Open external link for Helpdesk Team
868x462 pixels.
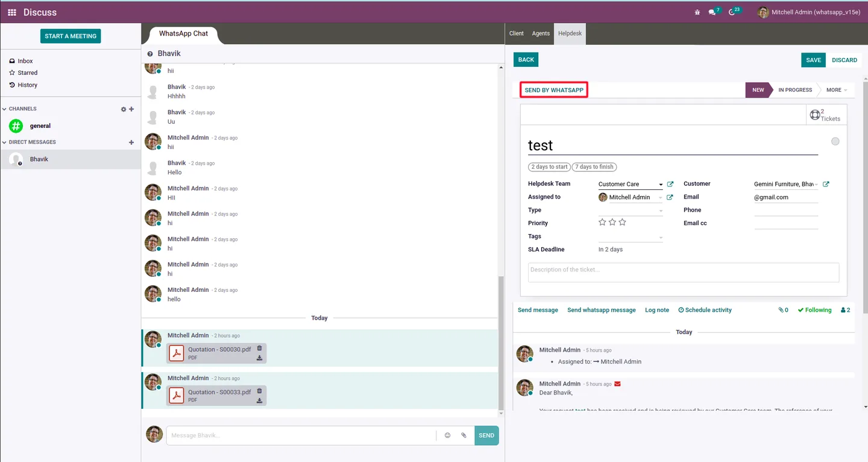point(670,184)
